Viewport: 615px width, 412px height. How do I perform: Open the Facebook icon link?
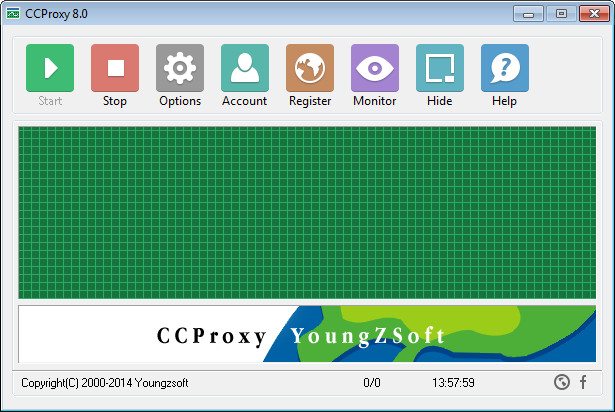click(x=583, y=382)
